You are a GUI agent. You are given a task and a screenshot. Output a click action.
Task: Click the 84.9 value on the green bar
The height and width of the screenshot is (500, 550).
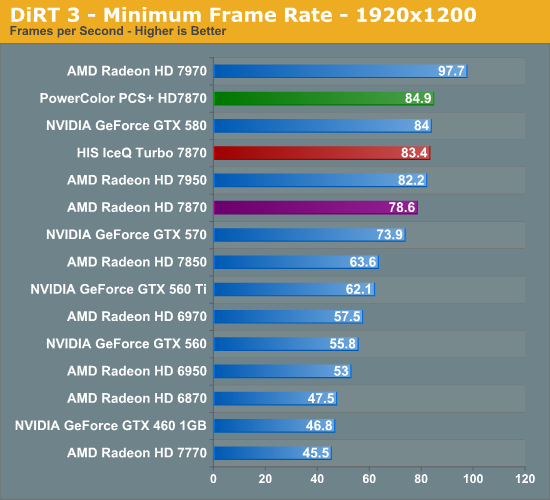[418, 98]
